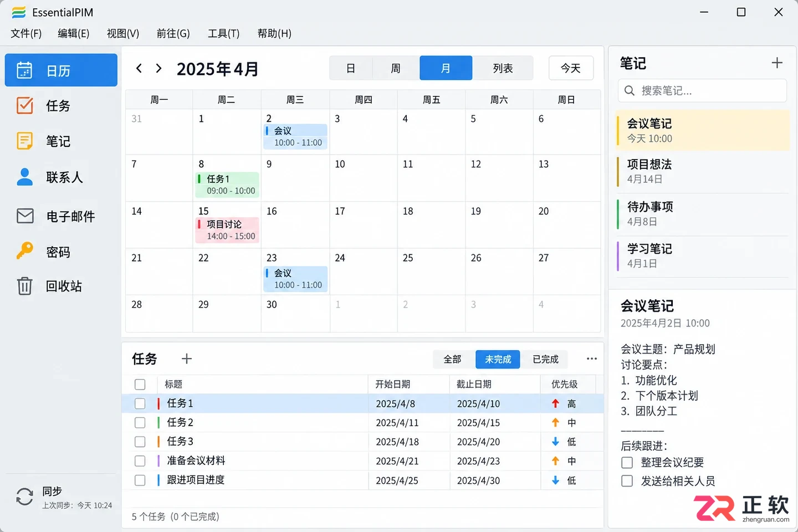This screenshot has width=798, height=532.
Task: Show incomplete tasks with 未完成 filter
Action: tap(498, 359)
